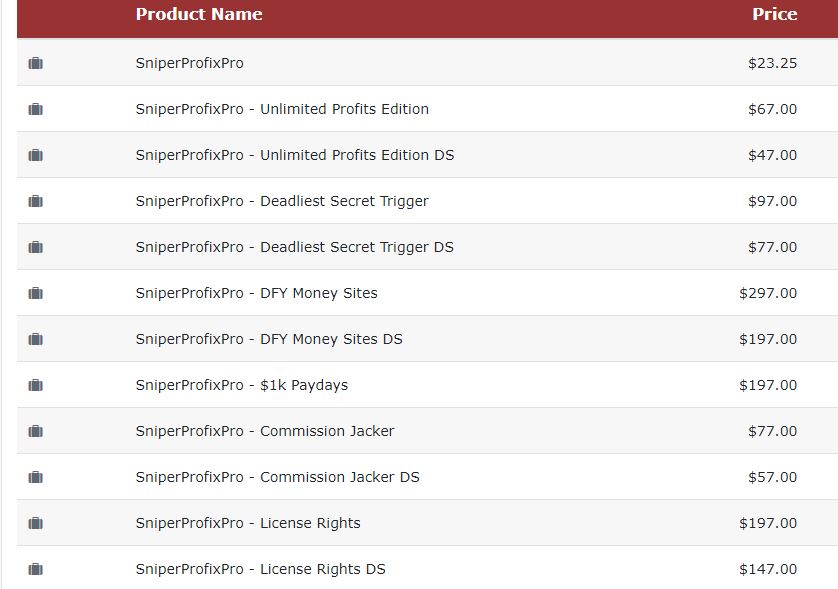Click briefcase icon for Unlimited Profits Edition DS
This screenshot has height=589, width=838.
(x=35, y=155)
